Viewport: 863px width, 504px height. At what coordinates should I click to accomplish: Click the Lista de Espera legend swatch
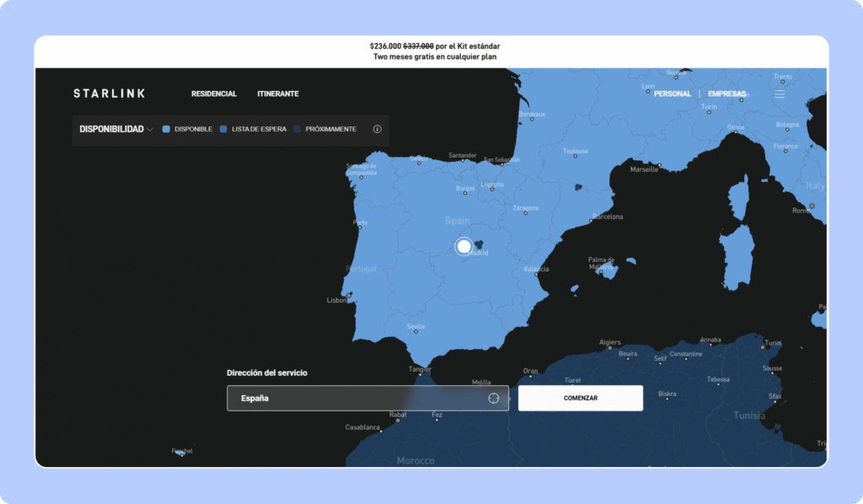coord(223,130)
